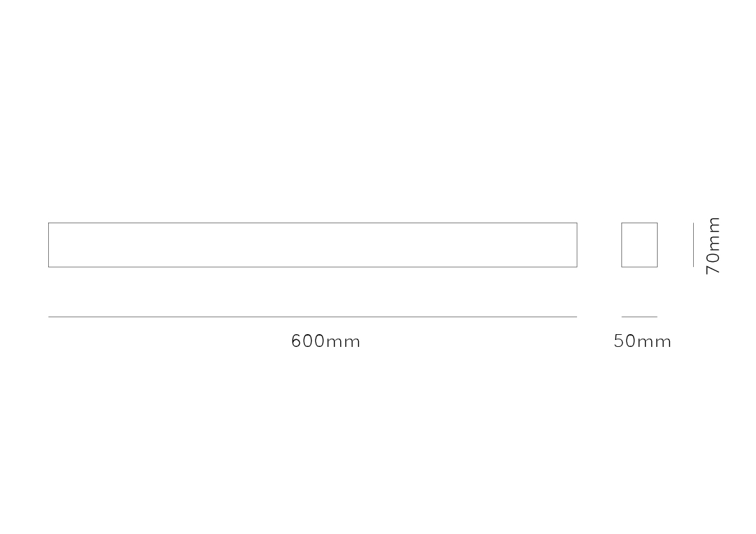The width and height of the screenshot is (756, 534).
Task: Click top end of vertical 70mm line
Action: tap(693, 223)
